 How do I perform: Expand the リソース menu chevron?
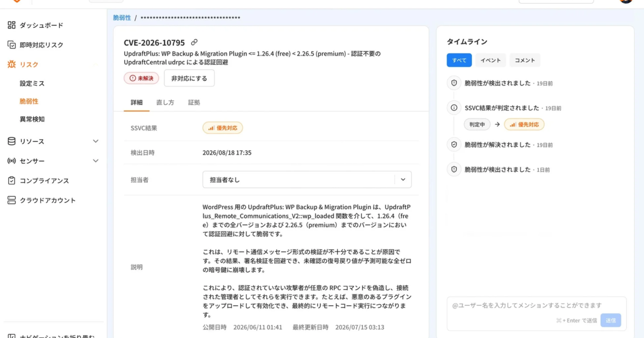(x=96, y=141)
